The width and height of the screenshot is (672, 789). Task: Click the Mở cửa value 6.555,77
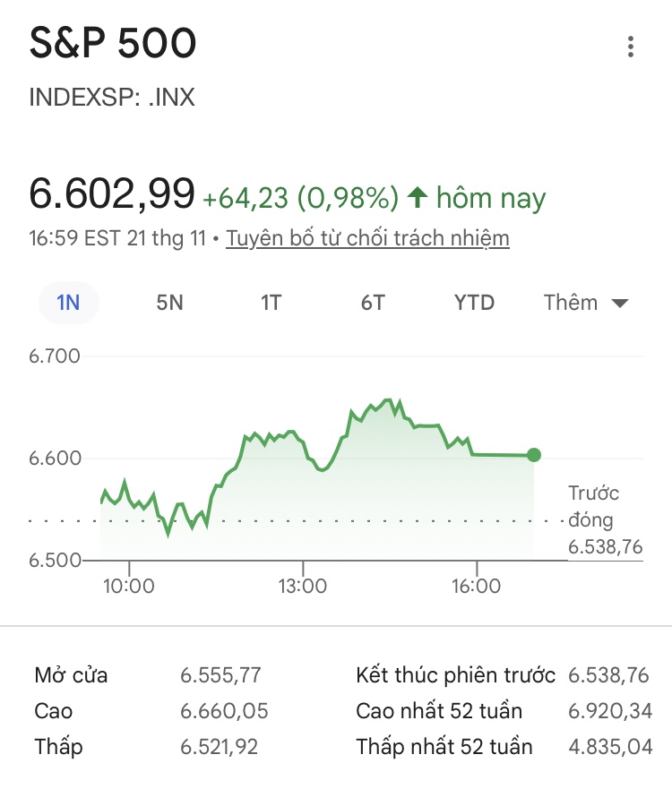220,675
